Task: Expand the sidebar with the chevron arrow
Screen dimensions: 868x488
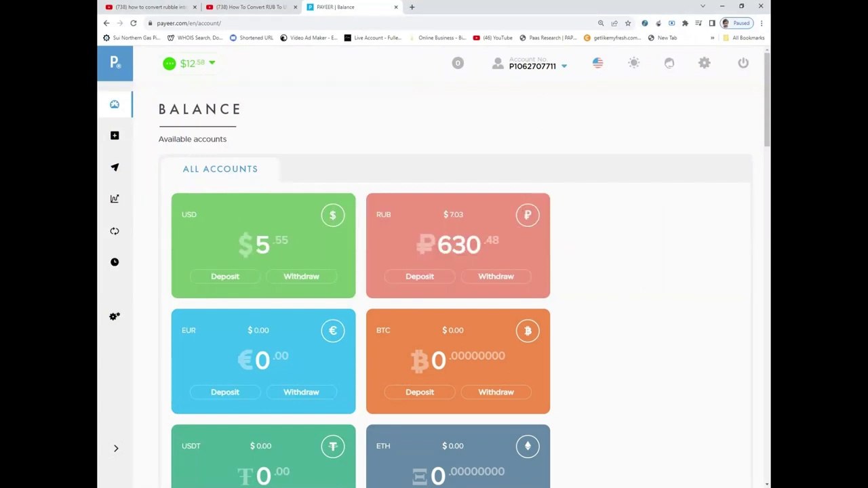Action: point(116,448)
